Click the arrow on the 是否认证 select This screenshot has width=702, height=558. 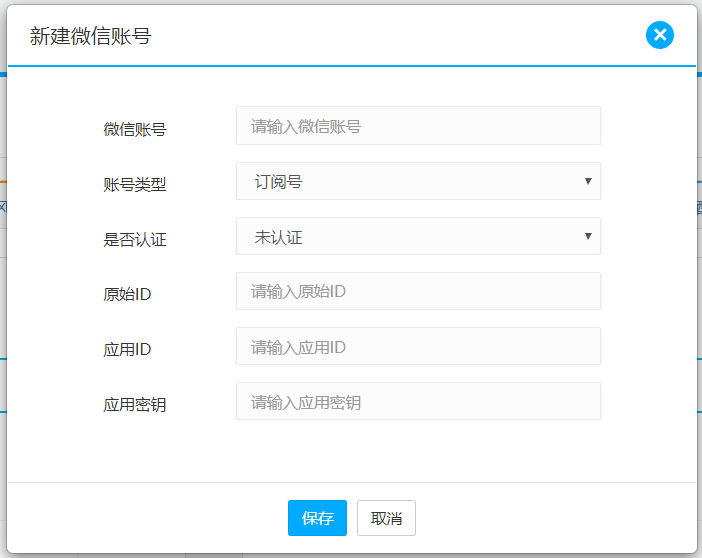click(x=588, y=236)
